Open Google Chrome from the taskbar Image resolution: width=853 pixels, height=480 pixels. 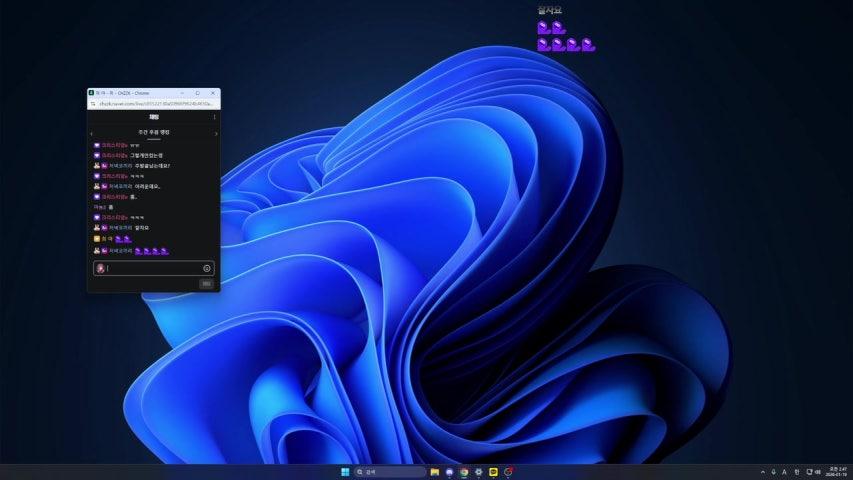coord(464,472)
